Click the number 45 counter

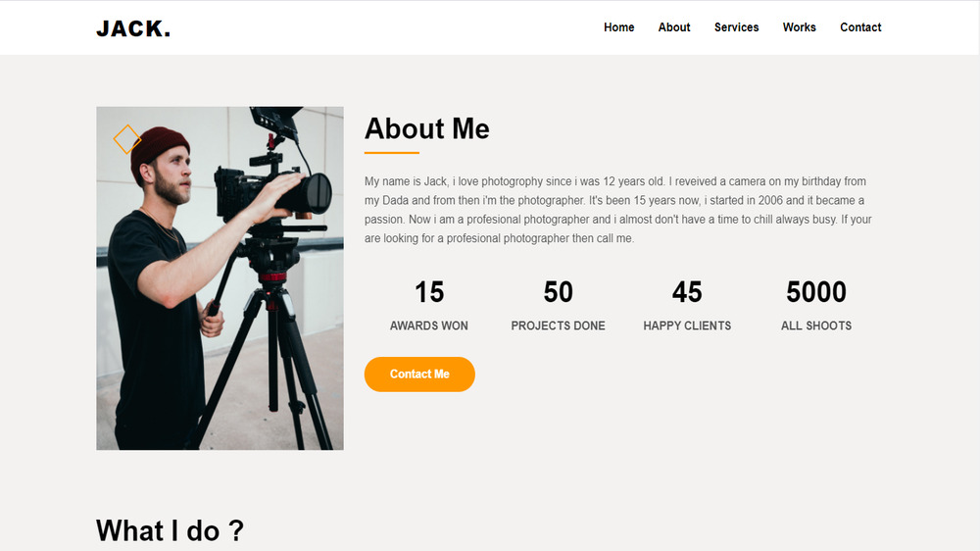[687, 292]
